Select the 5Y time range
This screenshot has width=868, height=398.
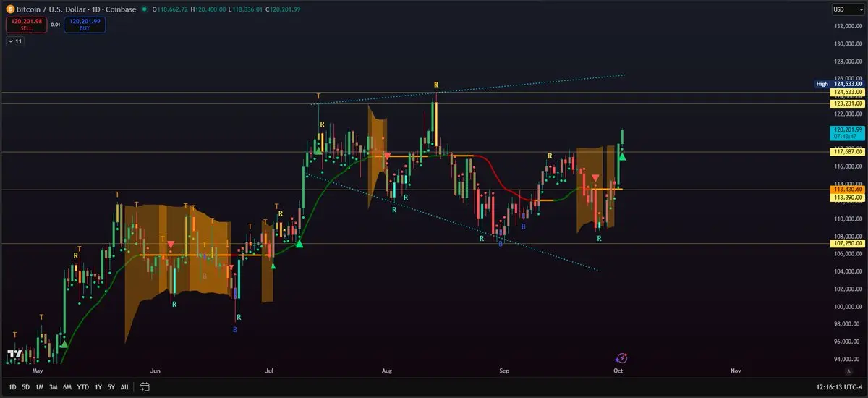click(111, 387)
